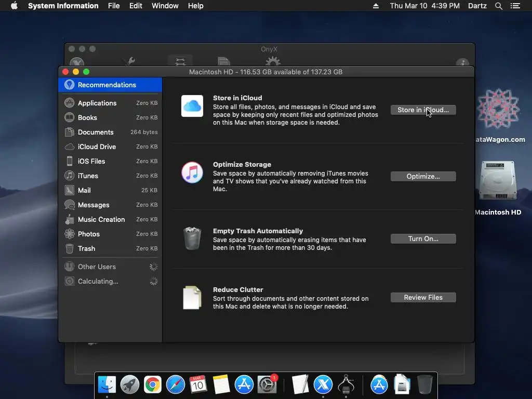Open Finder from the Dock
Image resolution: width=532 pixels, height=399 pixels.
[107, 385]
